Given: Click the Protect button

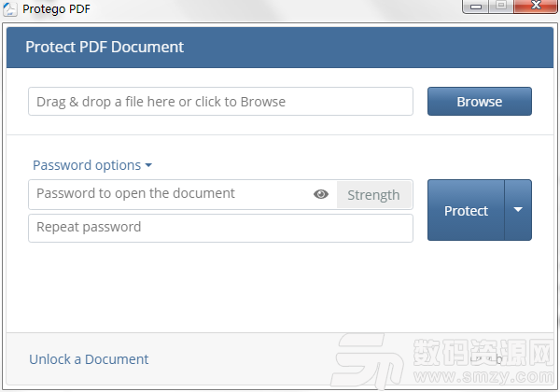Looking at the screenshot, I should point(466,210).
